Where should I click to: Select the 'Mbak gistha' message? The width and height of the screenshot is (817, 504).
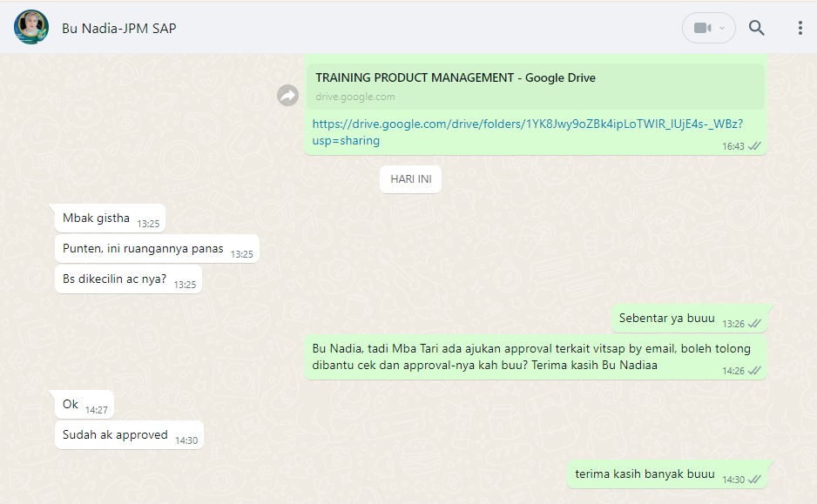point(97,218)
